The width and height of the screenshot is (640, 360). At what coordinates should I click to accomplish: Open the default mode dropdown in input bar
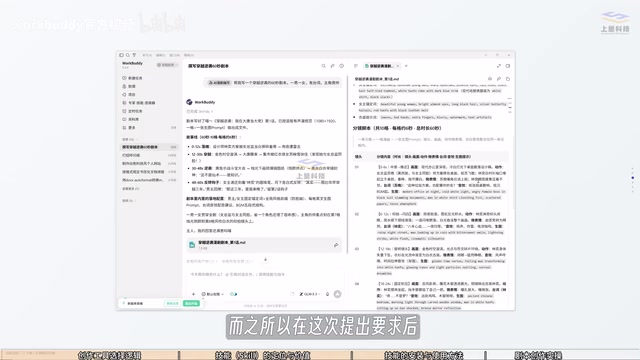[213, 294]
